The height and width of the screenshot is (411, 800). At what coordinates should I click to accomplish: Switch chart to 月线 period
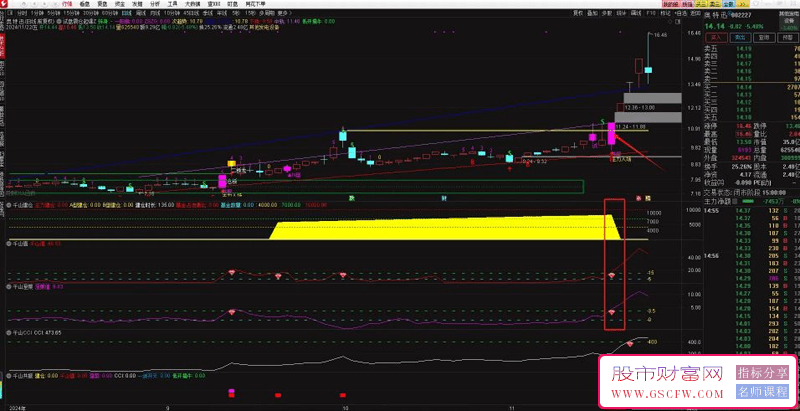point(154,12)
